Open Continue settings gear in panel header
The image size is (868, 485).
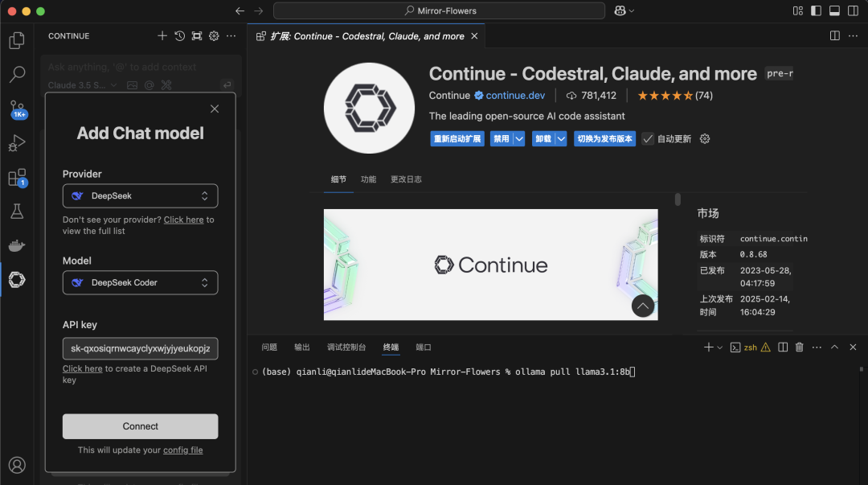[x=214, y=36]
